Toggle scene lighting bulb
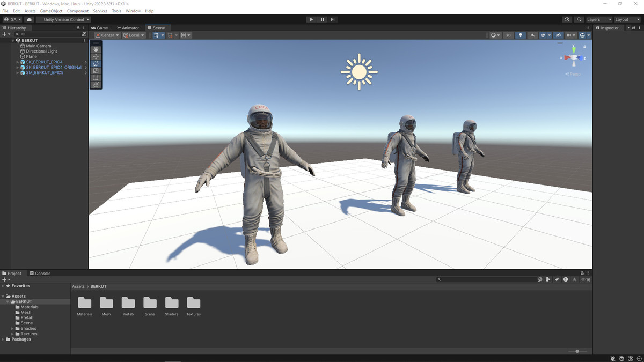 pos(520,35)
